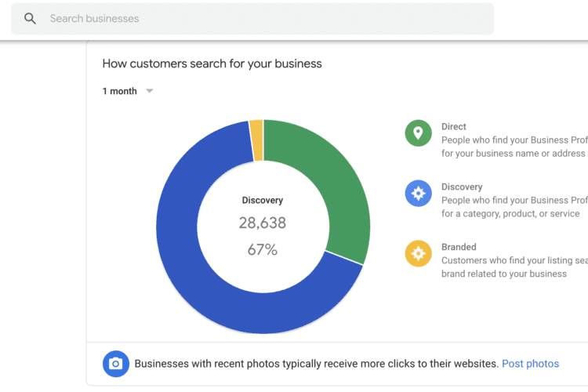Click the 28,638 value in chart center
Screen dimensions: 588x392
point(263,223)
